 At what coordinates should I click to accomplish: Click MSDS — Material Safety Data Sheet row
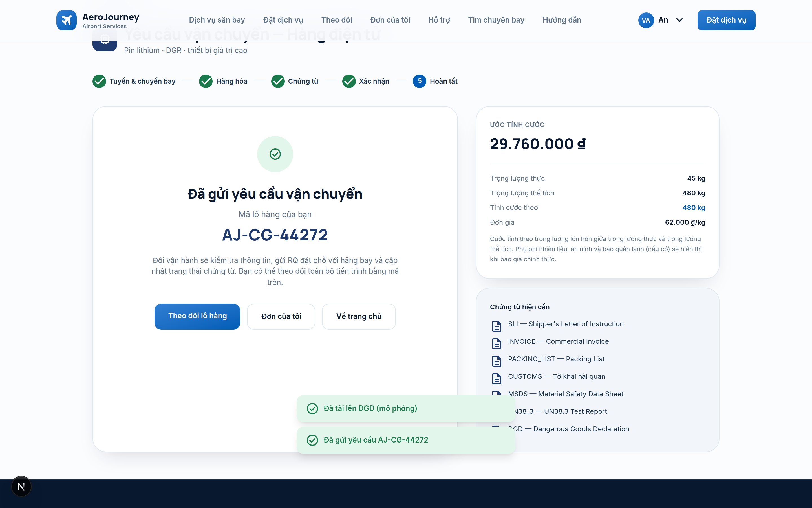pos(565,394)
